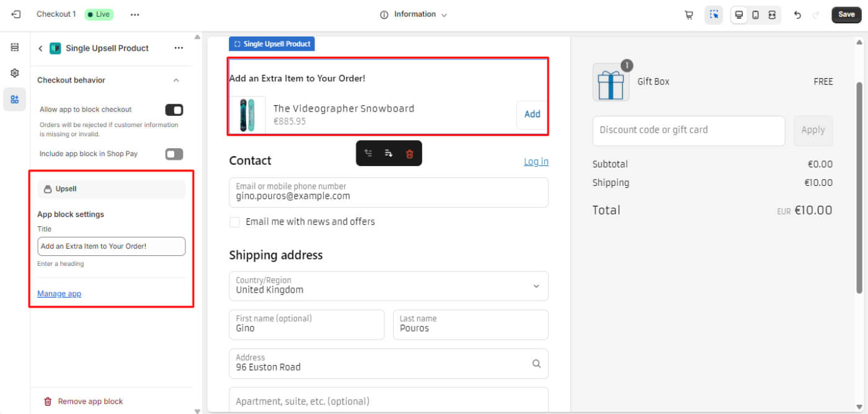Open the apps icon in sidebar

(x=15, y=99)
